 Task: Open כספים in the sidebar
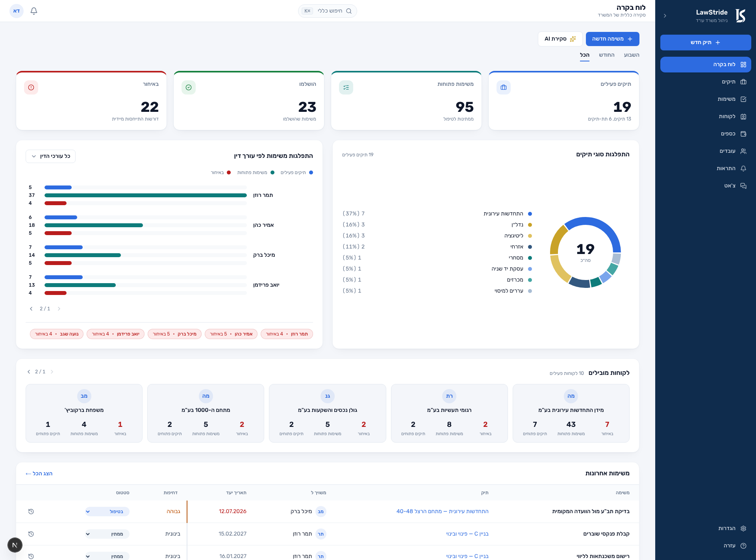[706, 134]
